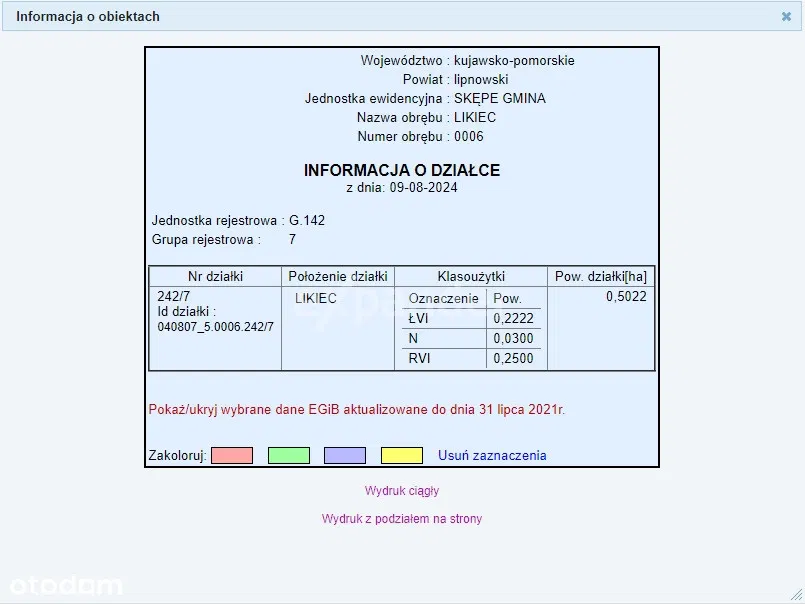The width and height of the screenshot is (805, 604).
Task: Click LIKIEC in Położenie działki column
Action: point(316,298)
